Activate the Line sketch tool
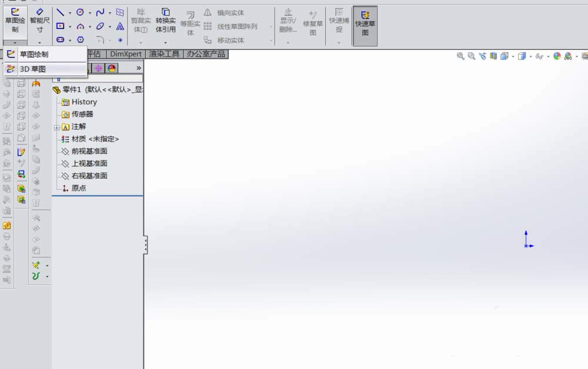 (61, 12)
